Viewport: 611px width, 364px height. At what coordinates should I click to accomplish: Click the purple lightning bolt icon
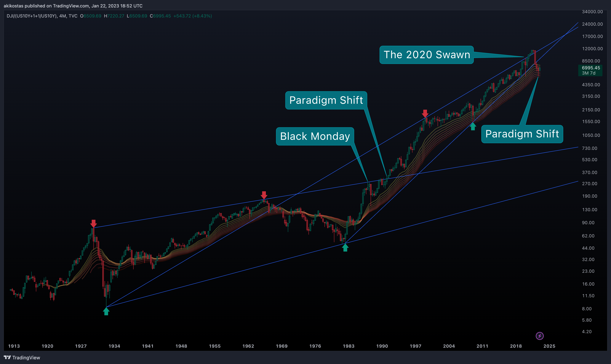coord(539,336)
